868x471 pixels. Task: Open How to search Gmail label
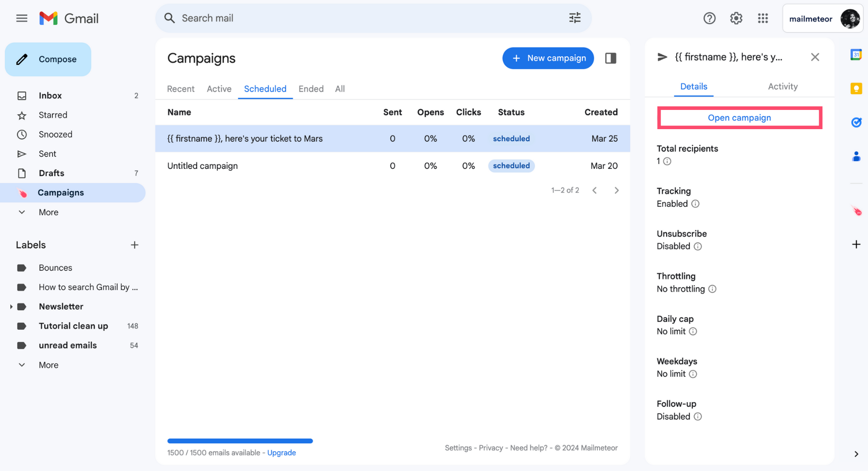[x=72, y=287]
